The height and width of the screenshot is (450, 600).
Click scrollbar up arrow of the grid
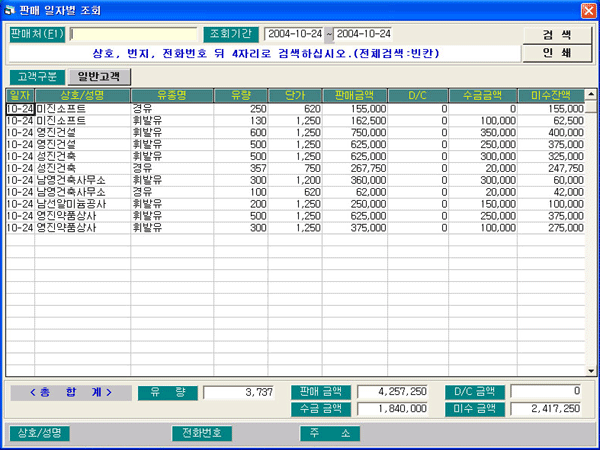[591, 94]
